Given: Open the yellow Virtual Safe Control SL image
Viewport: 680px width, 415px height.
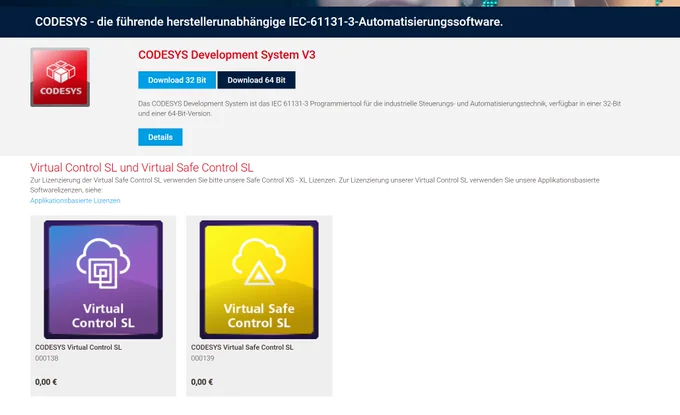Looking at the screenshot, I should (259, 280).
